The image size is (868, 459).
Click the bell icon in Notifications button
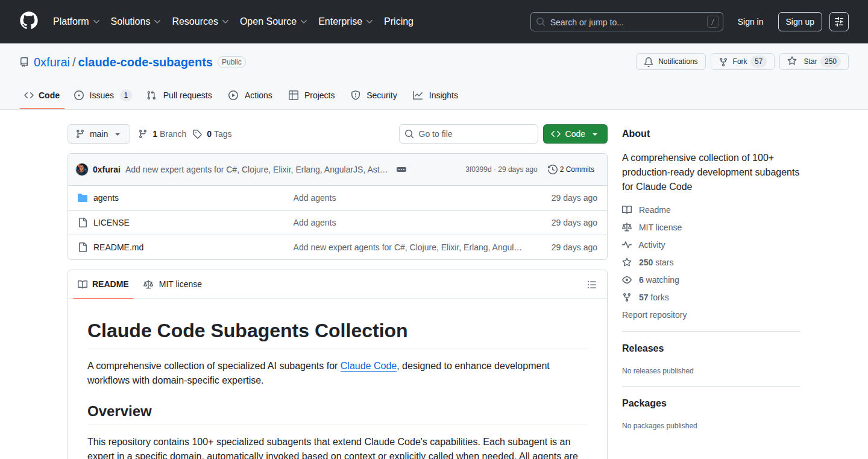tap(649, 62)
